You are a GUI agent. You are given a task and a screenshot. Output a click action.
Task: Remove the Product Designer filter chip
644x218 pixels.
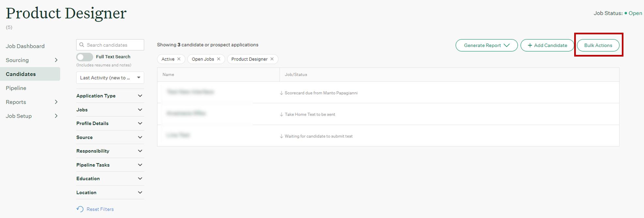pyautogui.click(x=272, y=59)
